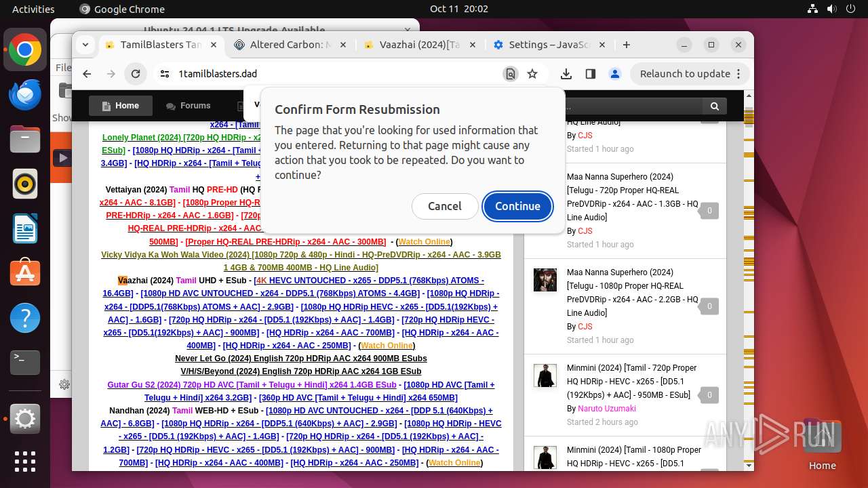Open the system status menu via power icon
The image size is (868, 488).
point(851,9)
